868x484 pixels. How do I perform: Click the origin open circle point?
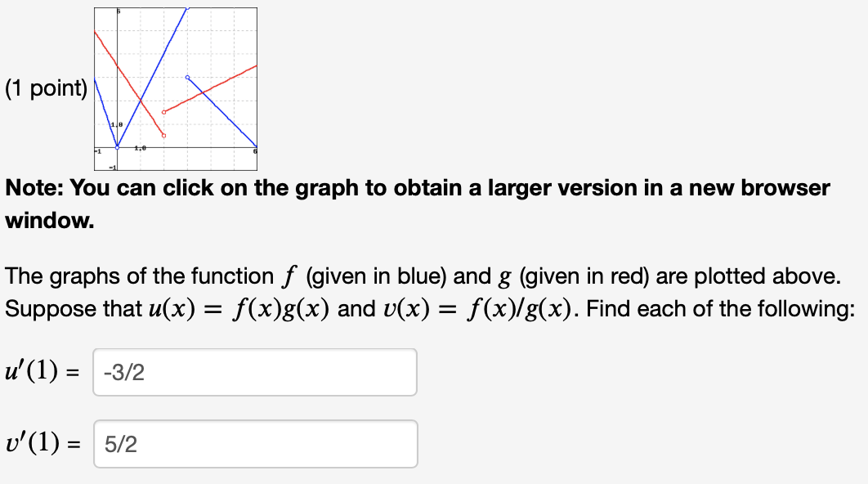[x=117, y=147]
